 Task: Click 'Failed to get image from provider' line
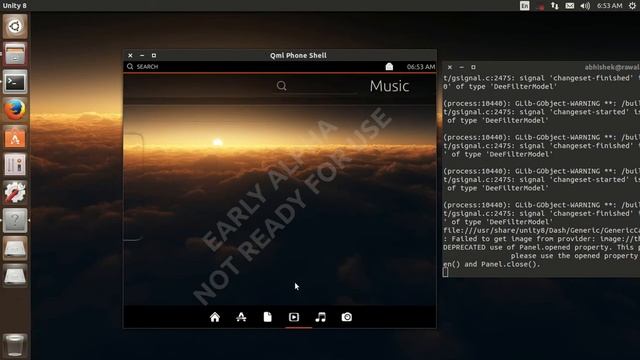point(541,239)
